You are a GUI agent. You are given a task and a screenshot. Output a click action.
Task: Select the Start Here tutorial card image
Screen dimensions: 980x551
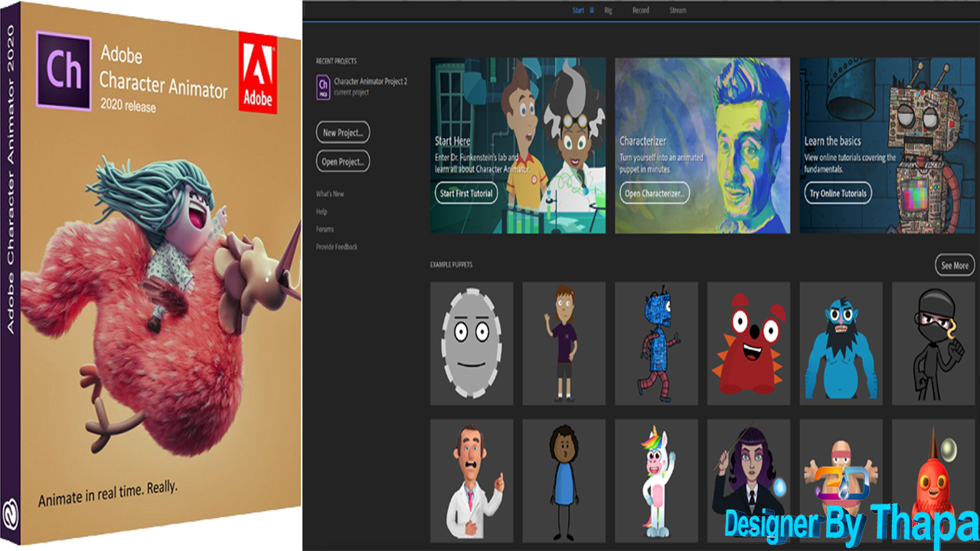pos(518,145)
